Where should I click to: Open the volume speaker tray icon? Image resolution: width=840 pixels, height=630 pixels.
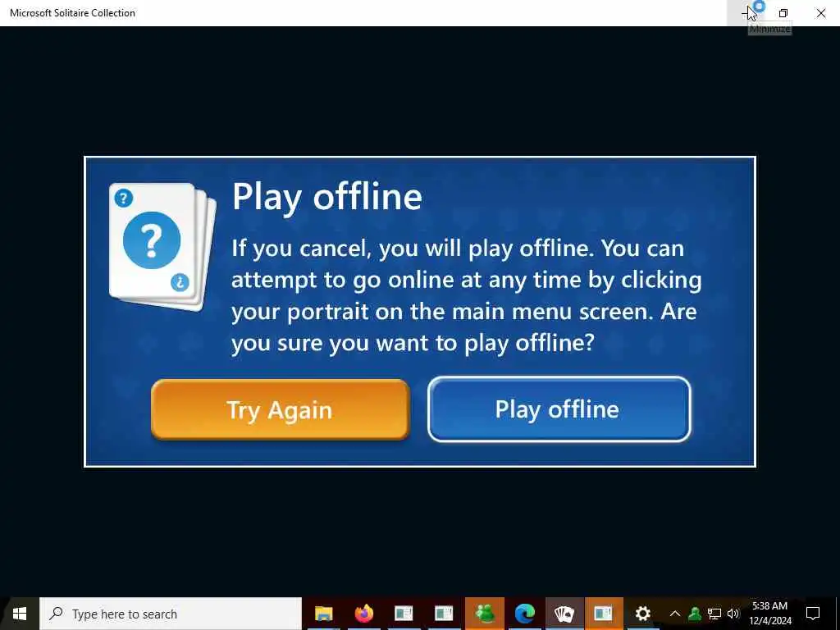733,614
